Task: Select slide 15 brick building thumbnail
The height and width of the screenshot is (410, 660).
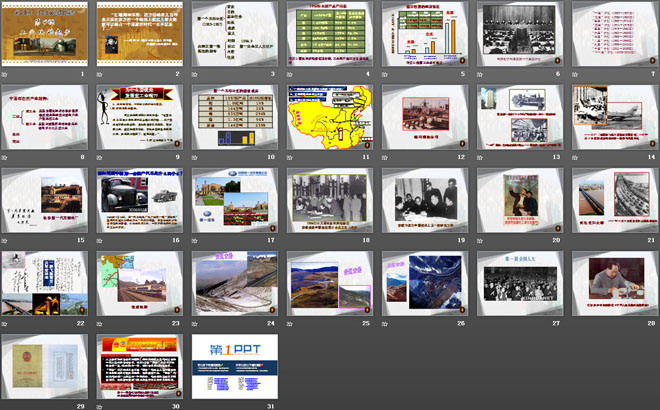Action: 45,200
